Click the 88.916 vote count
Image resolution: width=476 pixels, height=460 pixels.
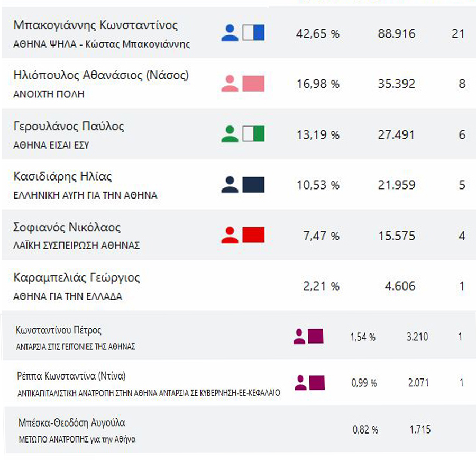pos(397,34)
